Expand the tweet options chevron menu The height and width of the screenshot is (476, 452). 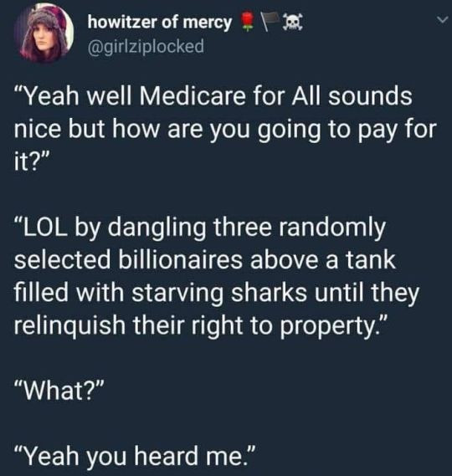pos(442,20)
